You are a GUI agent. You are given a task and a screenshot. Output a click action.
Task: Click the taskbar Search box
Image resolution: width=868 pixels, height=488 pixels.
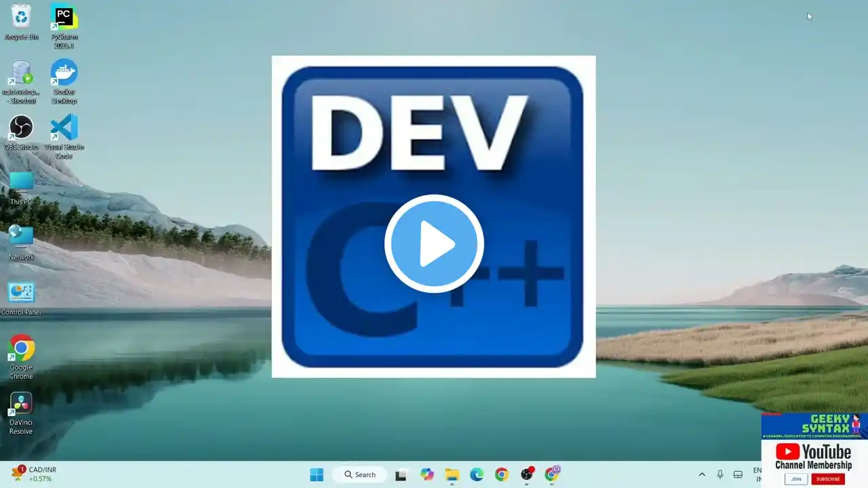pyautogui.click(x=359, y=474)
